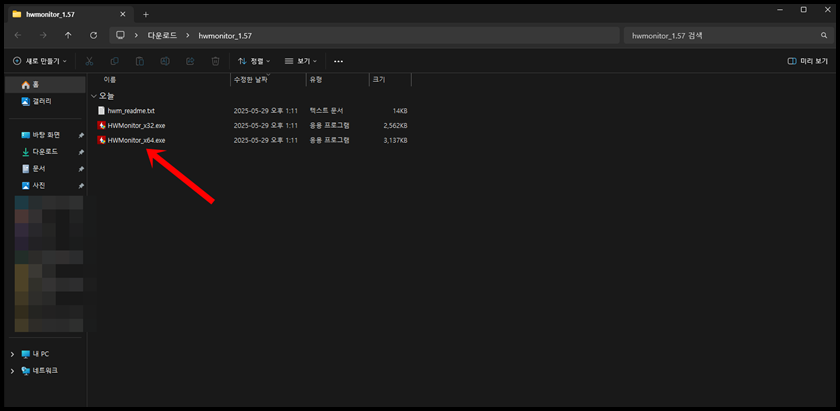Click the Share icon in toolbar
The width and height of the screenshot is (840, 411).
[190, 61]
